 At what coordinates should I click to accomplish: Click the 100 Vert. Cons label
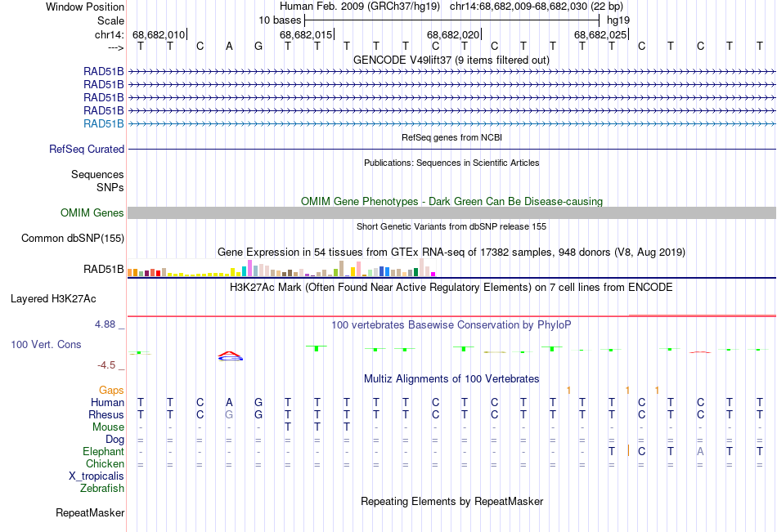pyautogui.click(x=46, y=344)
